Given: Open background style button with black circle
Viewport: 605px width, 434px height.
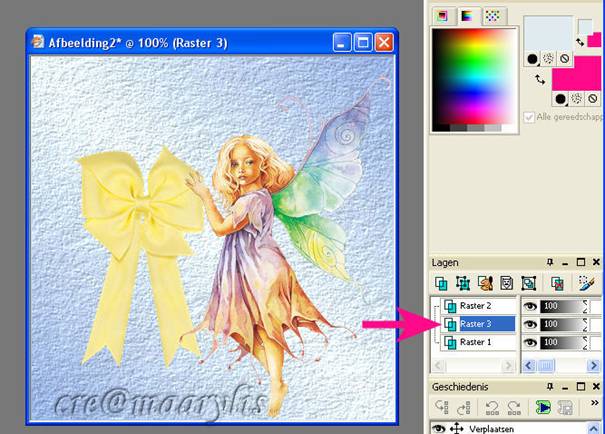Looking at the screenshot, I should tap(561, 99).
